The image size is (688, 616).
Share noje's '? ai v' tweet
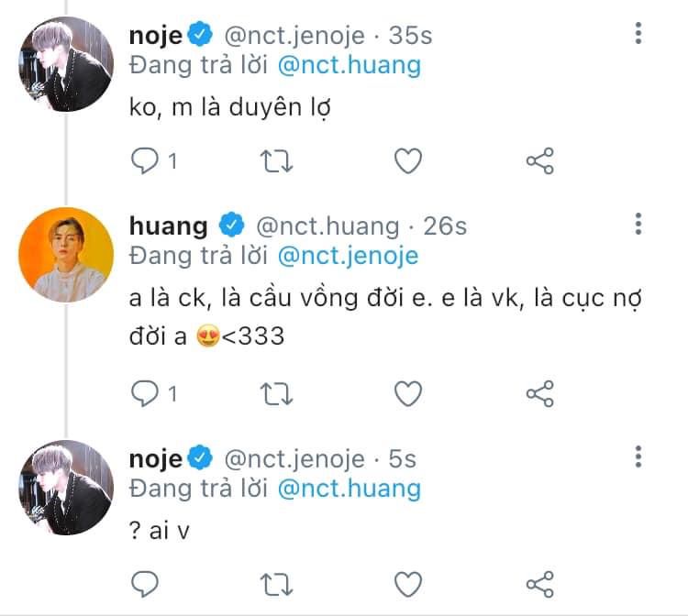coord(540,585)
